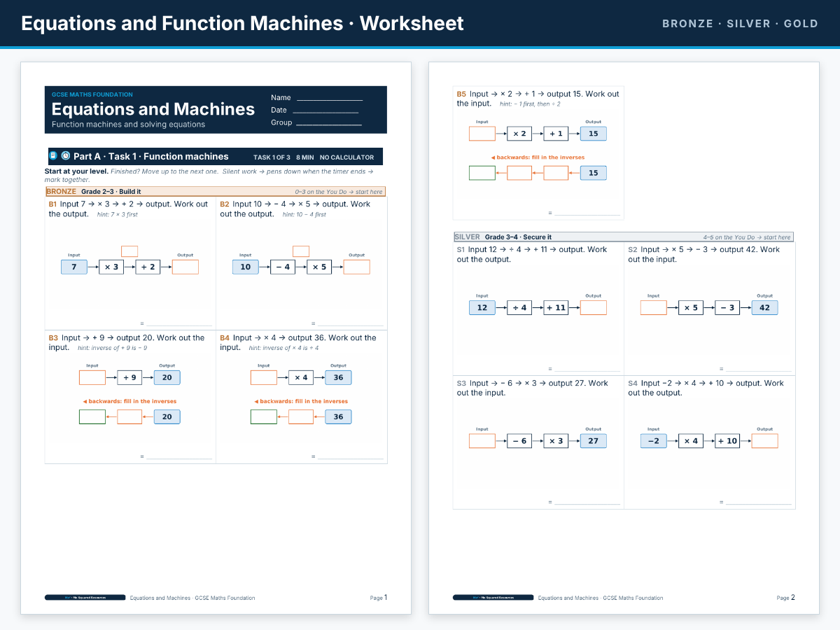Screen dimensions: 840x630
Task: Click the 'Start at your level.' instruction text
Action: click(76, 171)
